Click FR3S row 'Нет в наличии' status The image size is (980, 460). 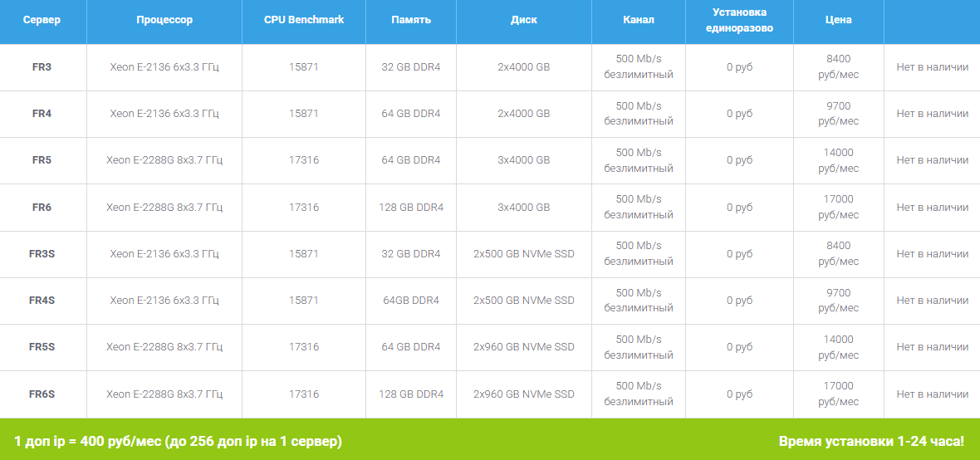click(933, 254)
